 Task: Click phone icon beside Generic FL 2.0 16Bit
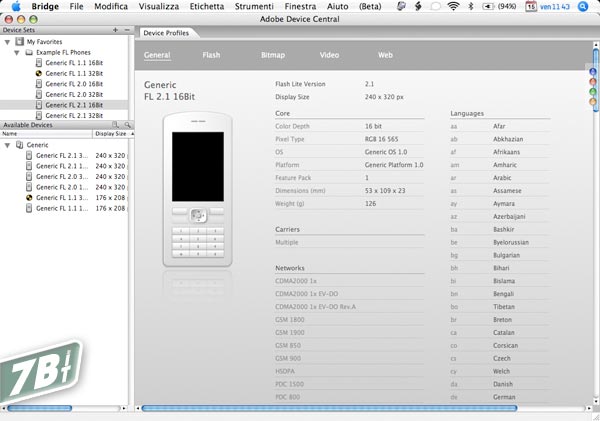(x=39, y=84)
